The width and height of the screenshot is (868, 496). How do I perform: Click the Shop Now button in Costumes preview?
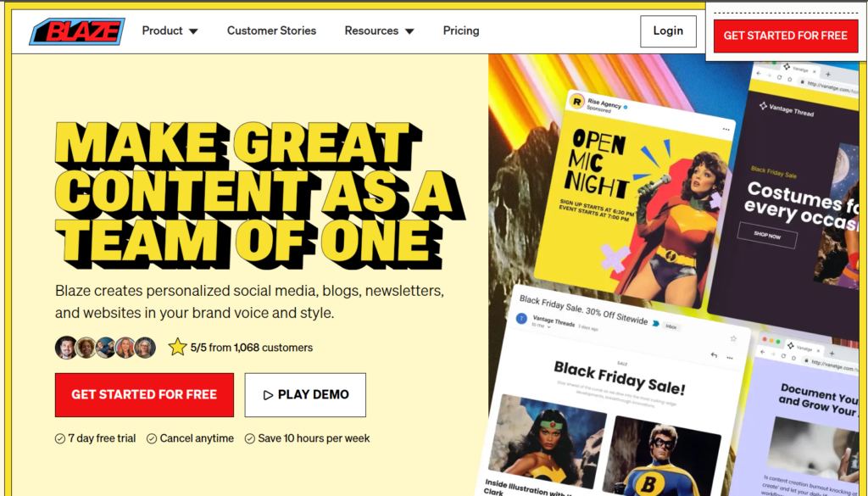tap(767, 235)
